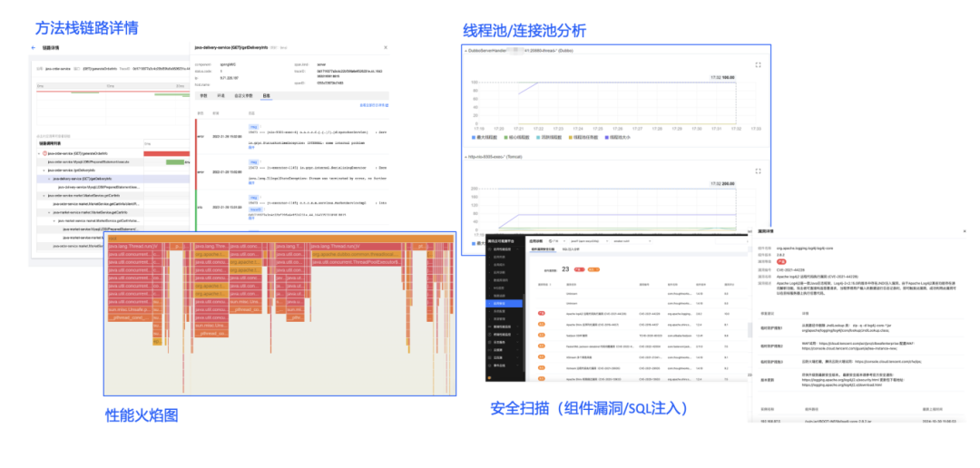Select org.apache.dubbo.common.threadlocal flame graph block
980x468 pixels.
pyautogui.click(x=355, y=255)
